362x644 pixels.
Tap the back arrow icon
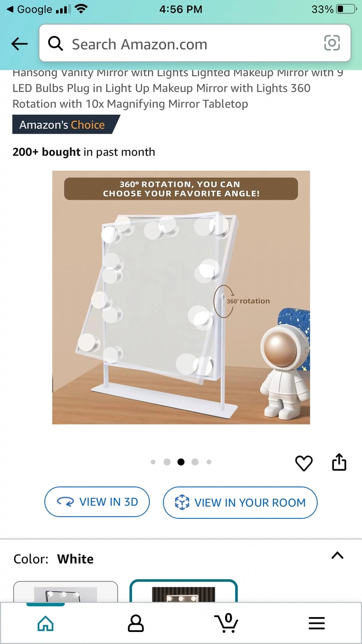click(x=20, y=44)
